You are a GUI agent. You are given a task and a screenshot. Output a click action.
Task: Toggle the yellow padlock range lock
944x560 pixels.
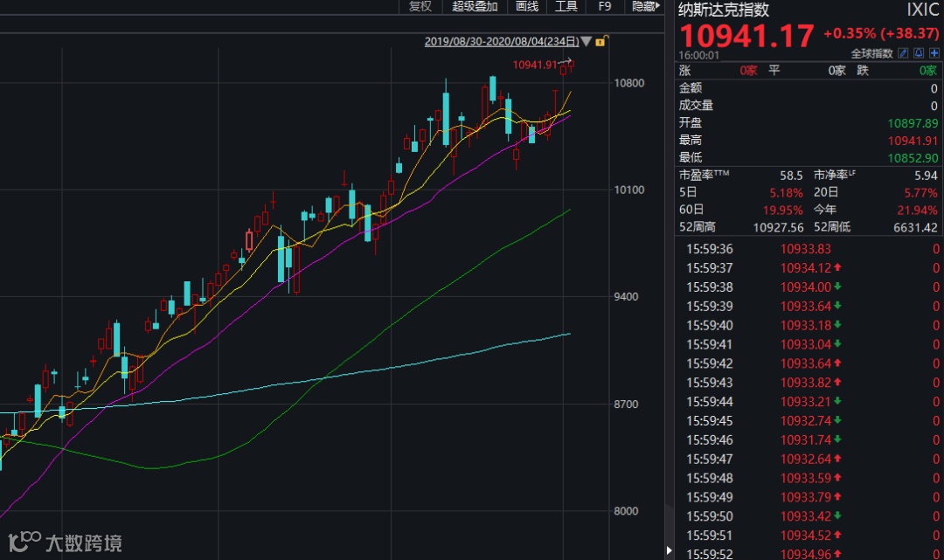point(600,41)
